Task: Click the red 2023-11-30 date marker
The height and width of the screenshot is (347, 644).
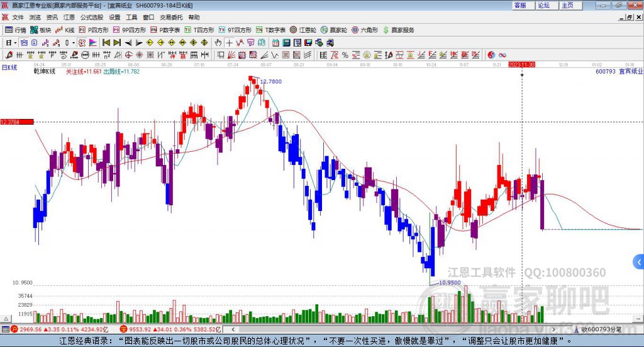Action: point(521,65)
